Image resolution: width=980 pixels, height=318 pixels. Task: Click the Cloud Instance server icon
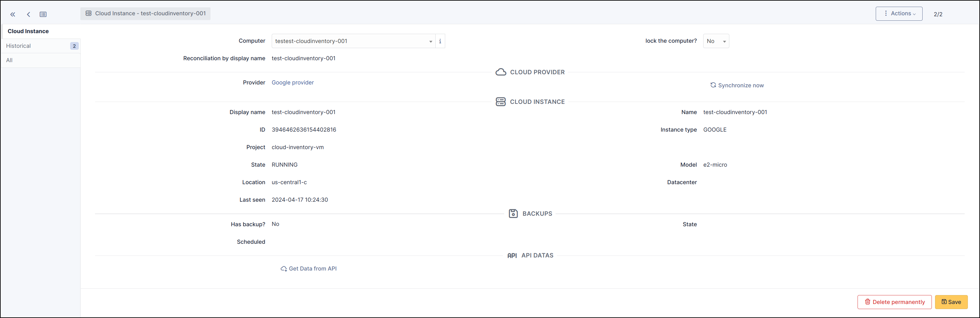501,102
